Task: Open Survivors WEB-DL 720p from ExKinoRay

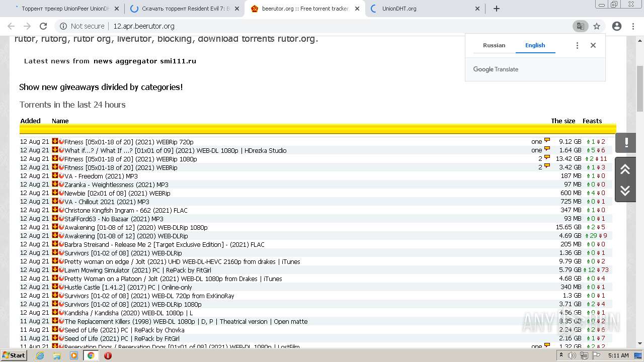Action: click(x=149, y=296)
